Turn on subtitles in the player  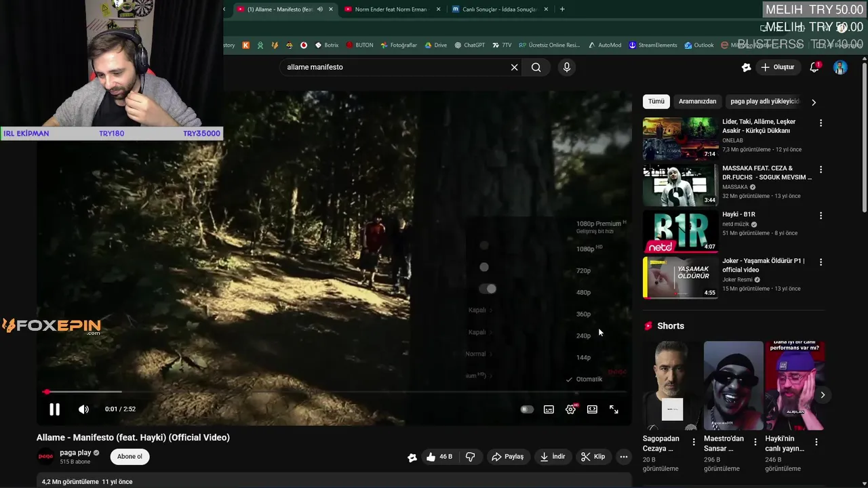[x=549, y=409]
